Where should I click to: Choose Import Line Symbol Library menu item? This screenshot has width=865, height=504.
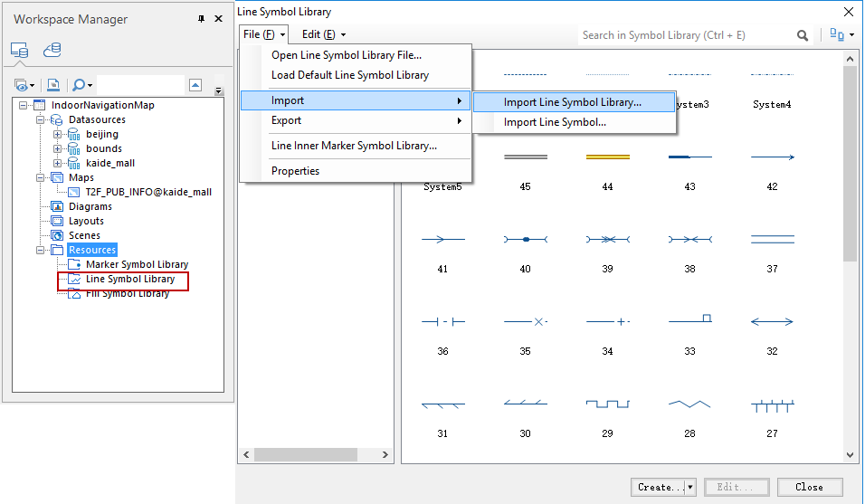click(572, 102)
